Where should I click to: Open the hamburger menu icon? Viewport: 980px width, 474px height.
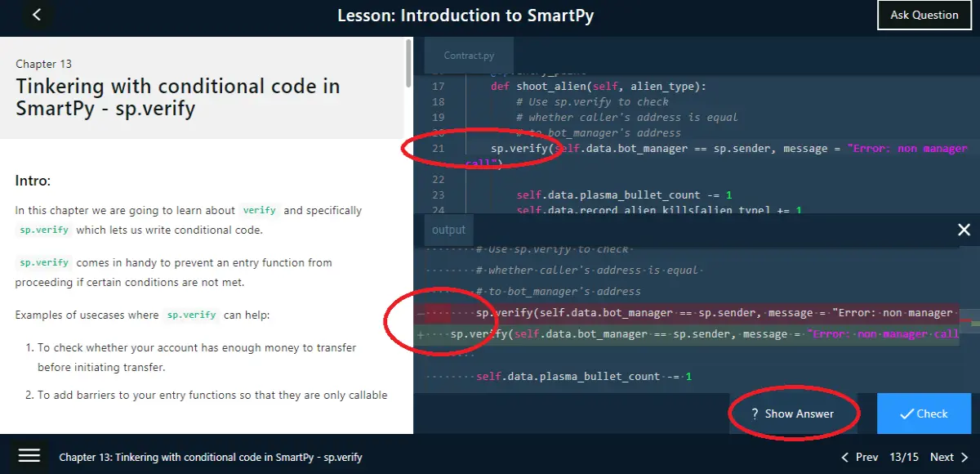[29, 456]
